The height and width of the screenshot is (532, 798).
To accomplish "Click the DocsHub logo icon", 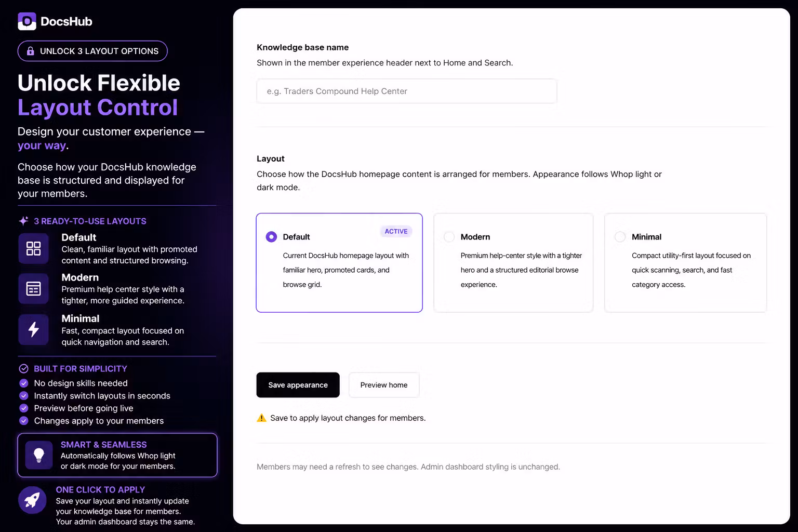I will coord(27,21).
